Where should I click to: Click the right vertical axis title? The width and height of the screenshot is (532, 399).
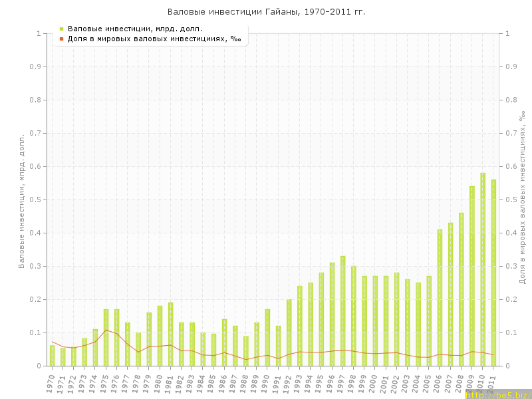522,199
